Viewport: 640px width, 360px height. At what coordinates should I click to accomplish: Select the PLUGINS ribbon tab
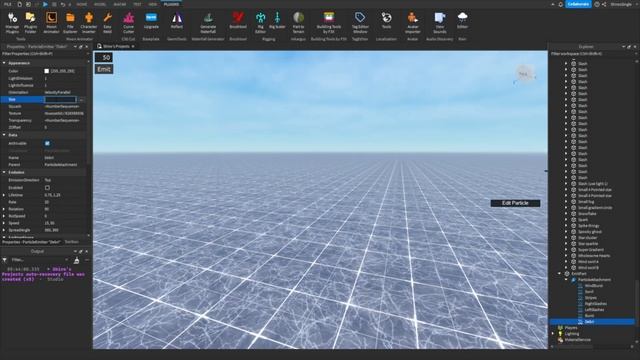click(171, 4)
